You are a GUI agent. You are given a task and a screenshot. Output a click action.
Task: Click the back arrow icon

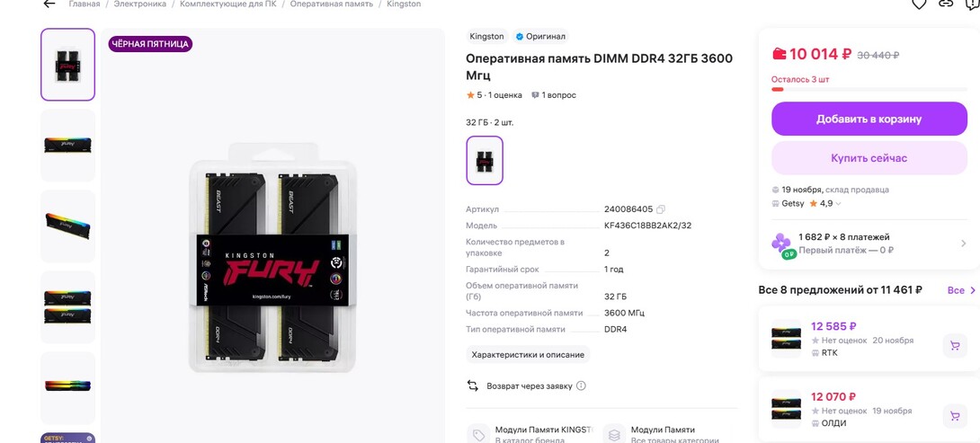pos(49,4)
